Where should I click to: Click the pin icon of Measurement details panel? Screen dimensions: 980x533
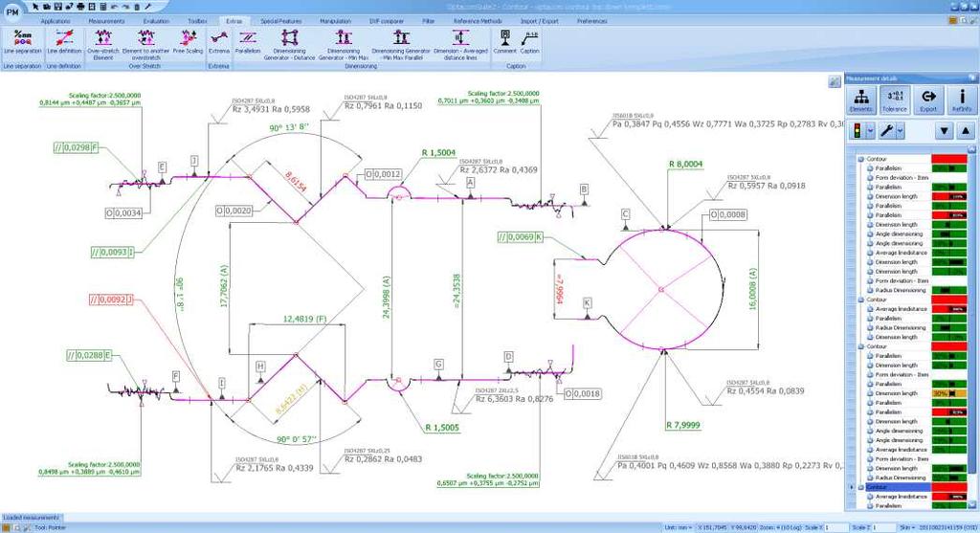click(x=972, y=78)
